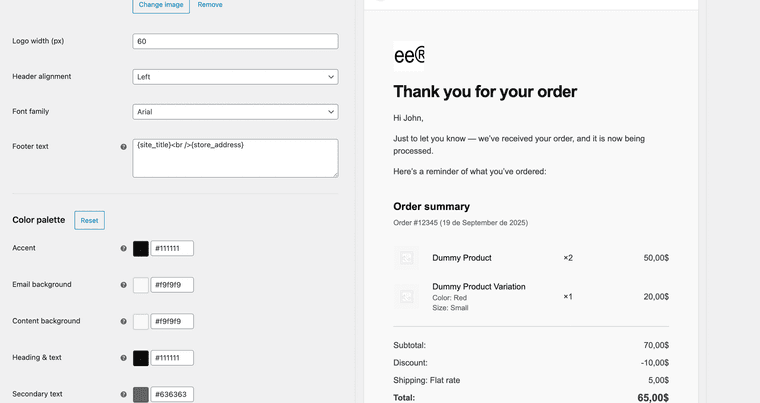This screenshot has width=760, height=403.
Task: Click the Content background help icon
Action: point(124,322)
